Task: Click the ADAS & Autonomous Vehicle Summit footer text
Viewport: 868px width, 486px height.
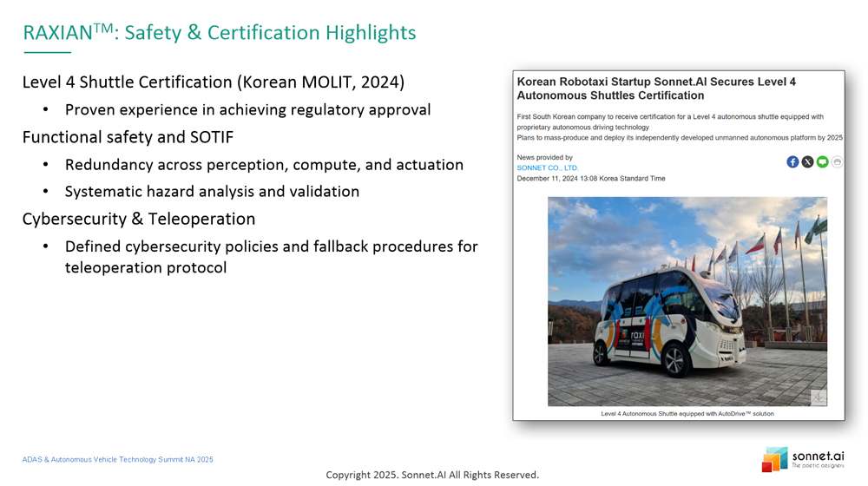Action: coord(117,459)
